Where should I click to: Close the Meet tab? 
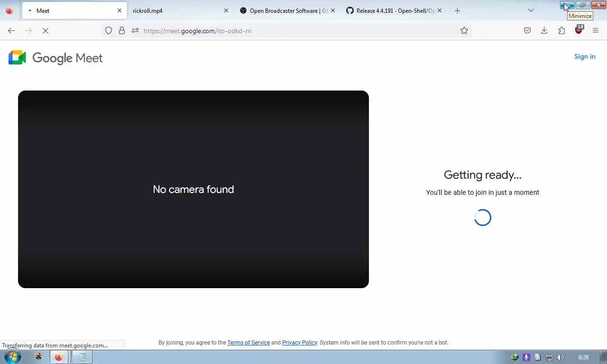[x=120, y=10]
